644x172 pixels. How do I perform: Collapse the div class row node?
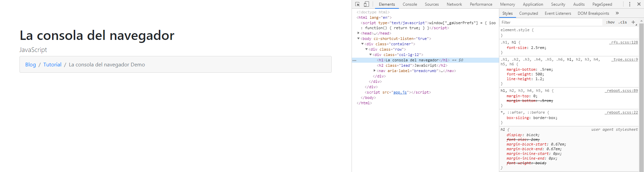(x=367, y=49)
